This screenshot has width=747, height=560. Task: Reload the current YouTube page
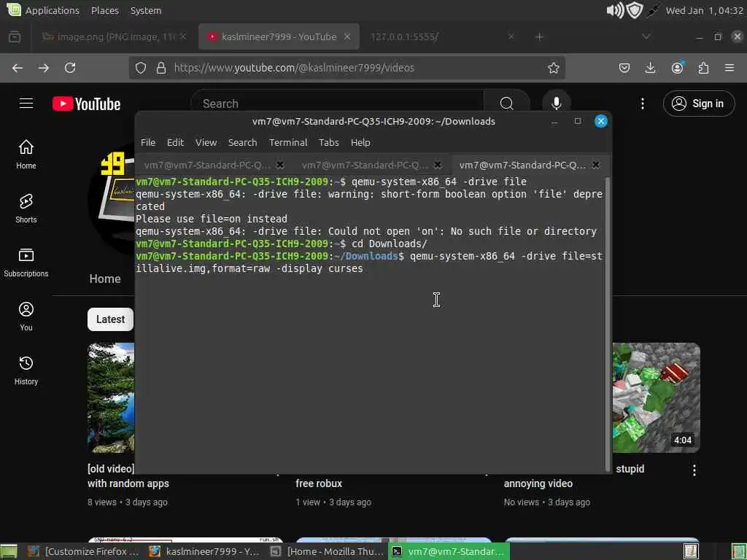(70, 68)
